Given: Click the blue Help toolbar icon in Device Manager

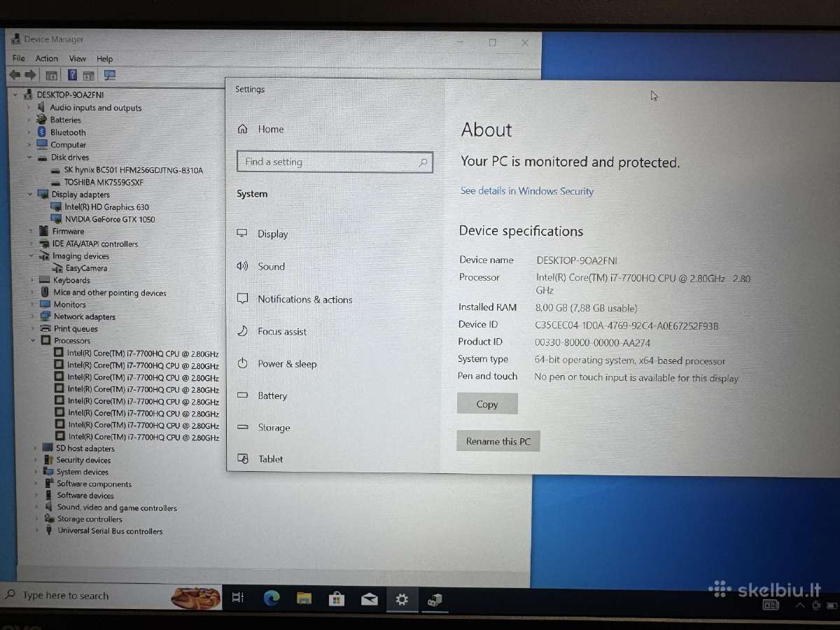Looking at the screenshot, I should 72,75.
